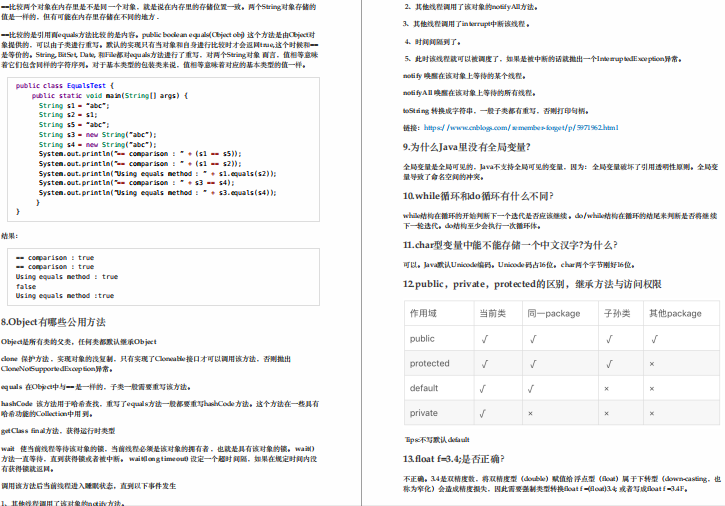Click heading '13.float f=3.4;是否正确?'
The width and height of the screenshot is (725, 506).
coord(454,459)
